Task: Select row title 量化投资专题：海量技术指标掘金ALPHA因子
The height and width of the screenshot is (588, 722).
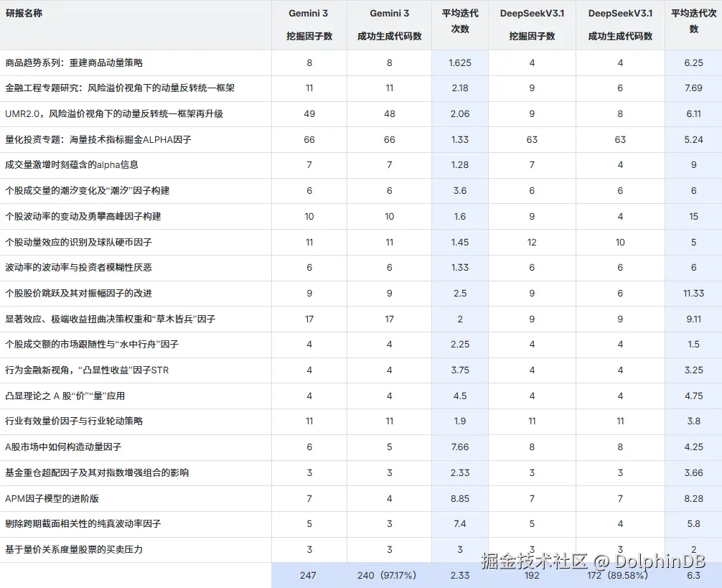Action: (98, 139)
